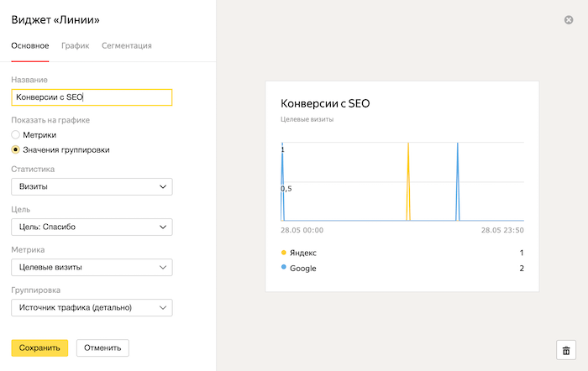
Task: Open the Сегментация tab
Action: click(x=126, y=45)
